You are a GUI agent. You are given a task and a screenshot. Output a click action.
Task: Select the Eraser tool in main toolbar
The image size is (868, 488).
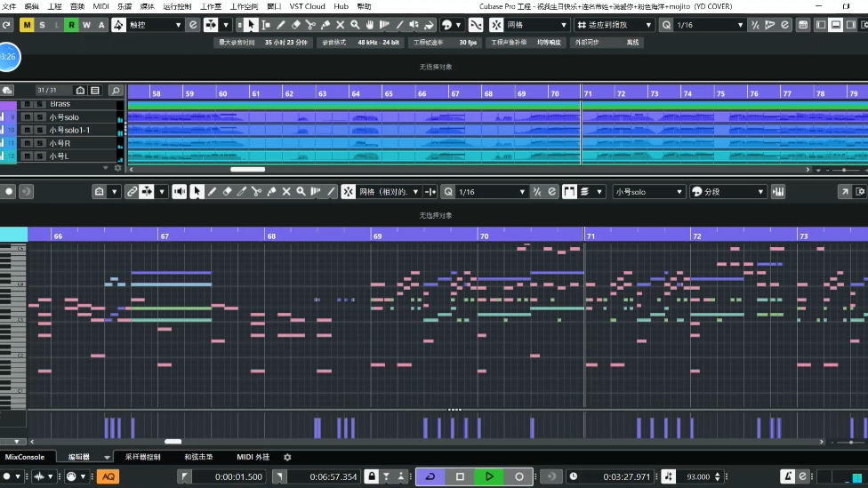(295, 25)
